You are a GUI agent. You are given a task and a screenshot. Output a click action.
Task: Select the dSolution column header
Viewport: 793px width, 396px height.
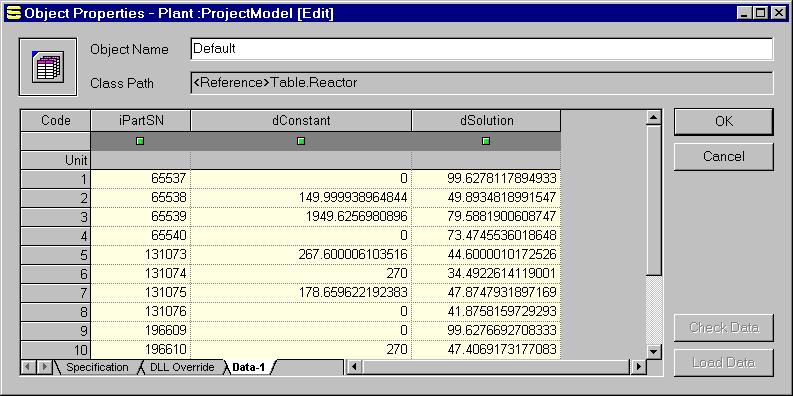coord(486,121)
